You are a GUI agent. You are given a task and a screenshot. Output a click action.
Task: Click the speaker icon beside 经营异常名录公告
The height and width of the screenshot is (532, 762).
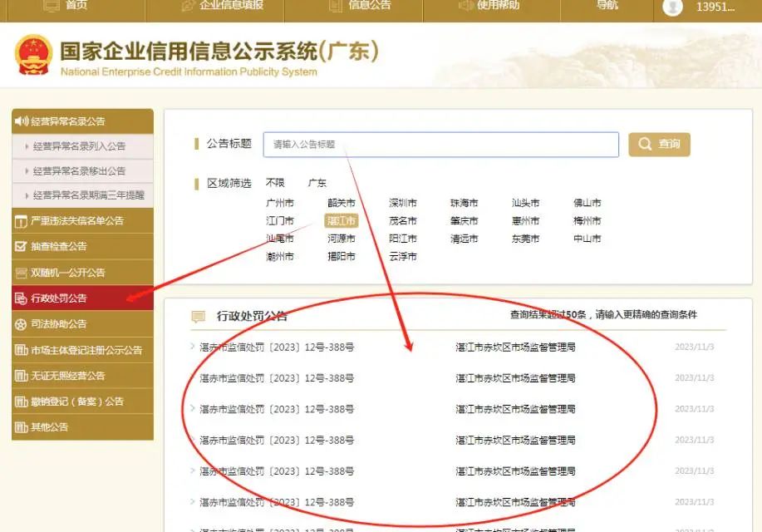pyautogui.click(x=22, y=121)
